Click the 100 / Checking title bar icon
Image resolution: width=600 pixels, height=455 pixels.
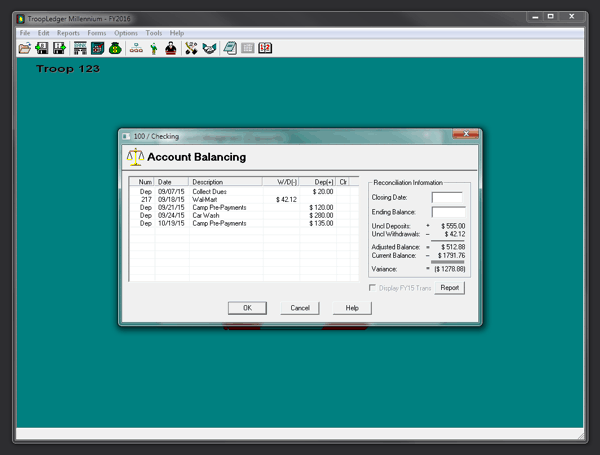[x=126, y=136]
